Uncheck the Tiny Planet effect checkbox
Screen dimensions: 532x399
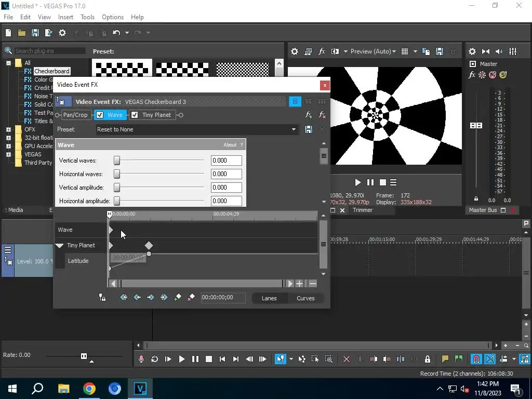point(135,115)
